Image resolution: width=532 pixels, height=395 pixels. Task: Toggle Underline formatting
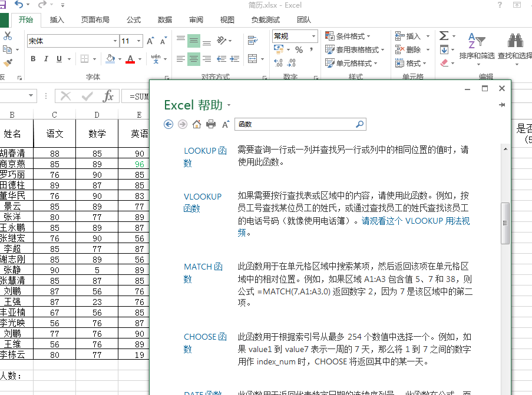tap(59, 59)
